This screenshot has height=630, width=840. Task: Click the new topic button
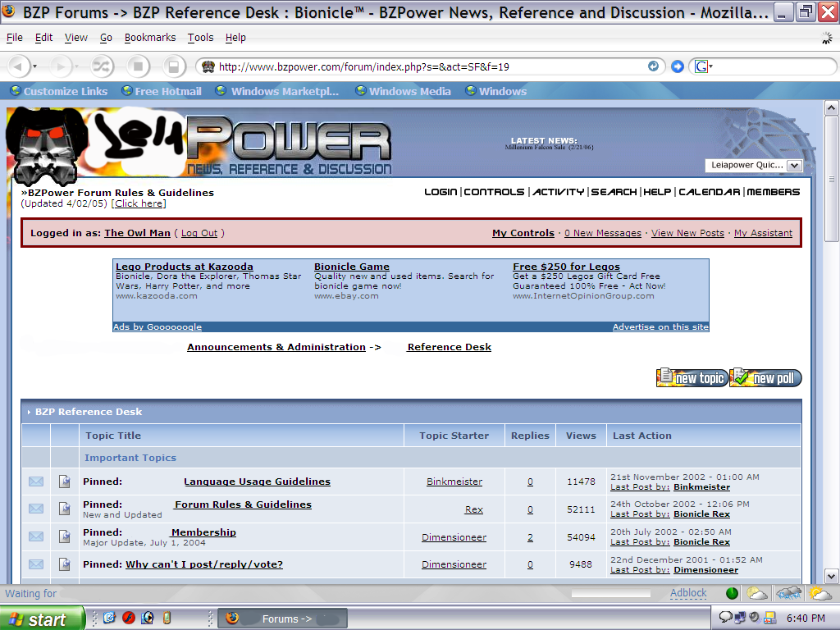(x=692, y=377)
